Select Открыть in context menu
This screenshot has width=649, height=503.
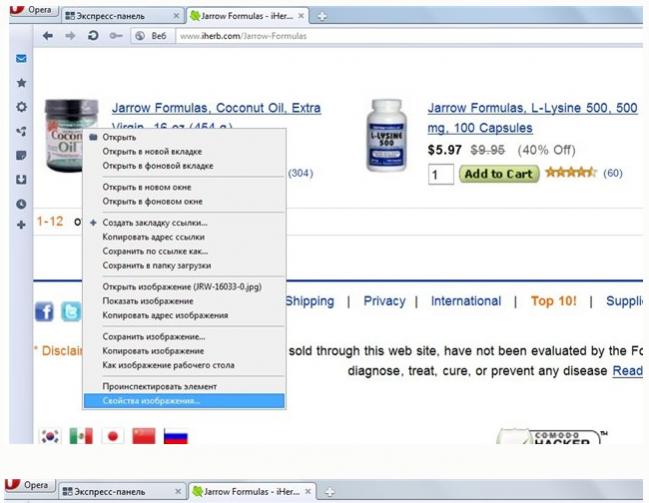point(184,137)
